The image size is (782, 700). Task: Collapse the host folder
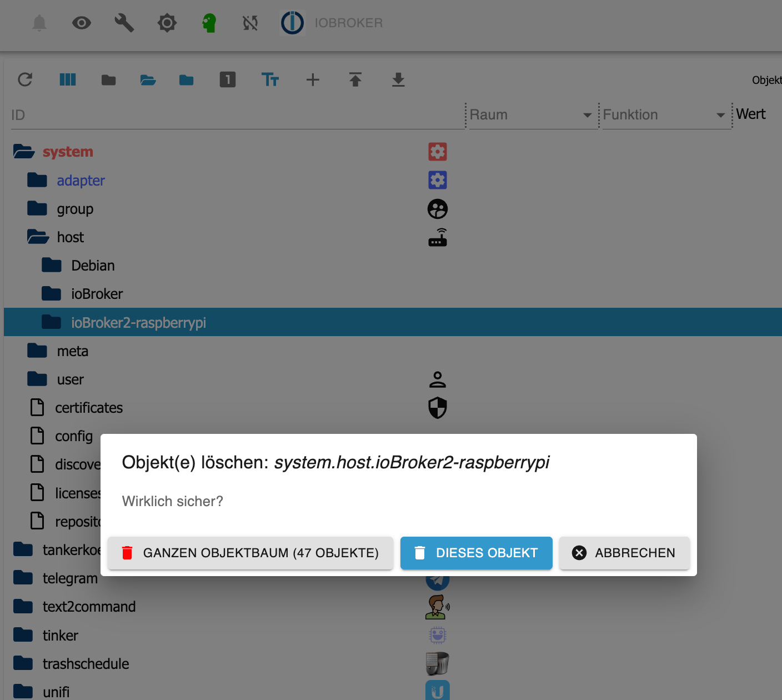coord(38,237)
